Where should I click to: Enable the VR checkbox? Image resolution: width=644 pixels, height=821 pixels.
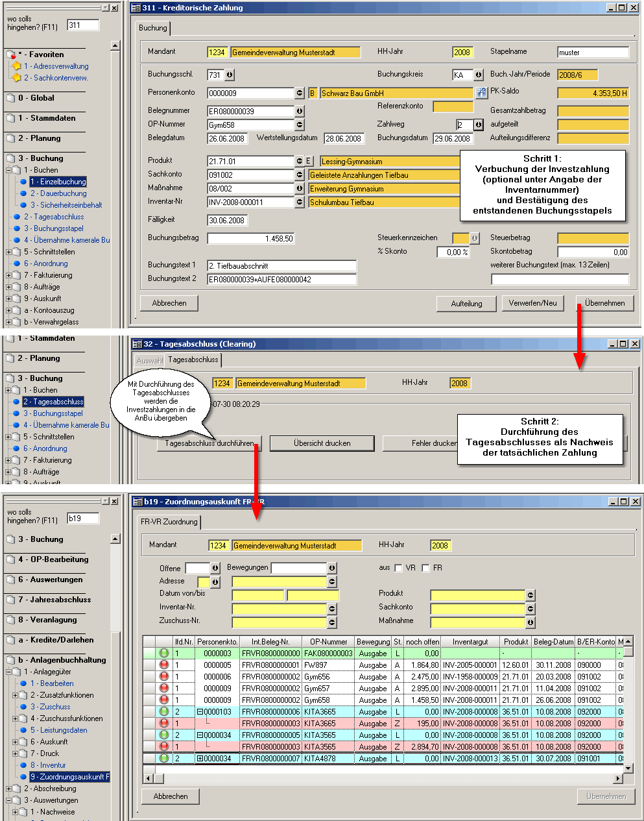coord(398,568)
